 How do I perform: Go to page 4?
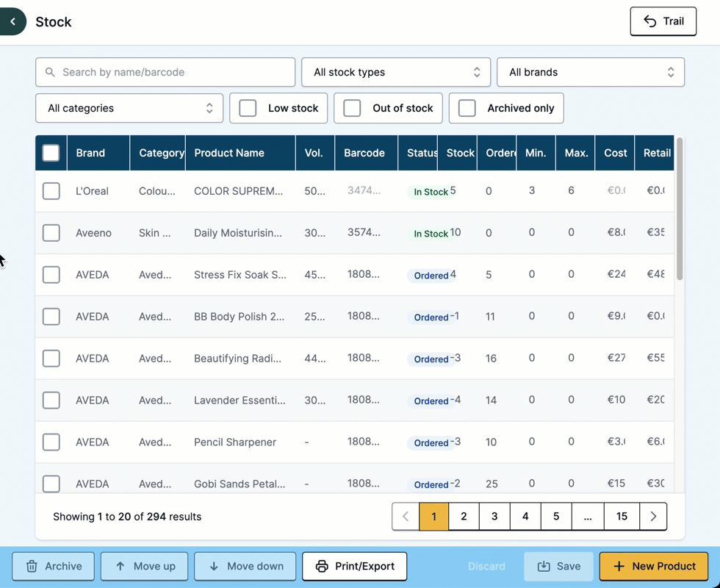click(x=525, y=516)
